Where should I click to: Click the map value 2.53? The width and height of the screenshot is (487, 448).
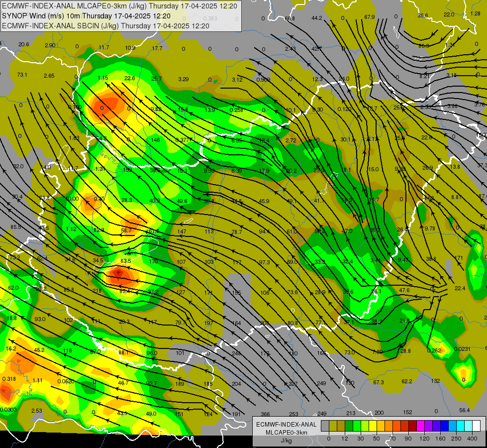click(37, 411)
